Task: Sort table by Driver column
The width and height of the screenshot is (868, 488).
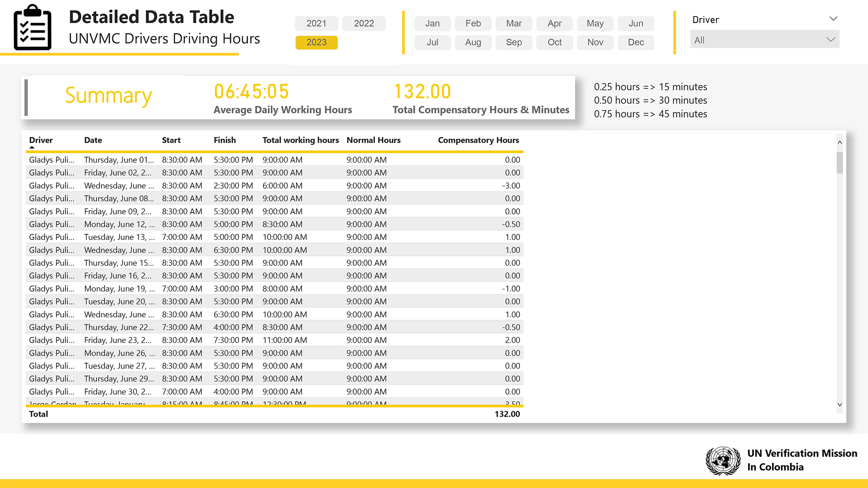Action: 41,140
